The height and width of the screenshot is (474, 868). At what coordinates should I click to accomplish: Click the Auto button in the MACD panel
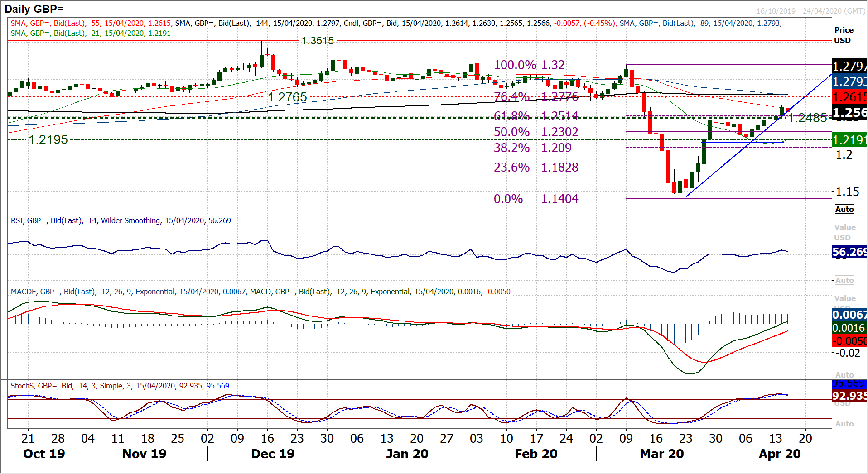[844, 375]
